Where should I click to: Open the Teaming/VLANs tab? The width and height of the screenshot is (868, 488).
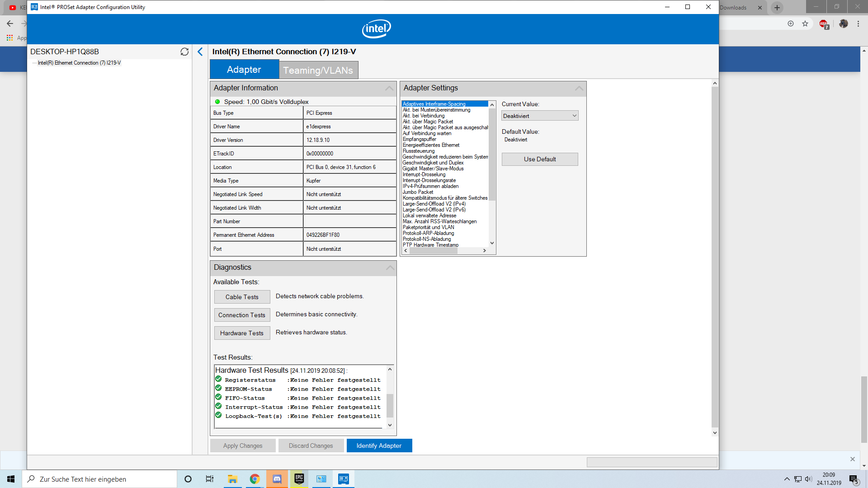[x=318, y=70]
